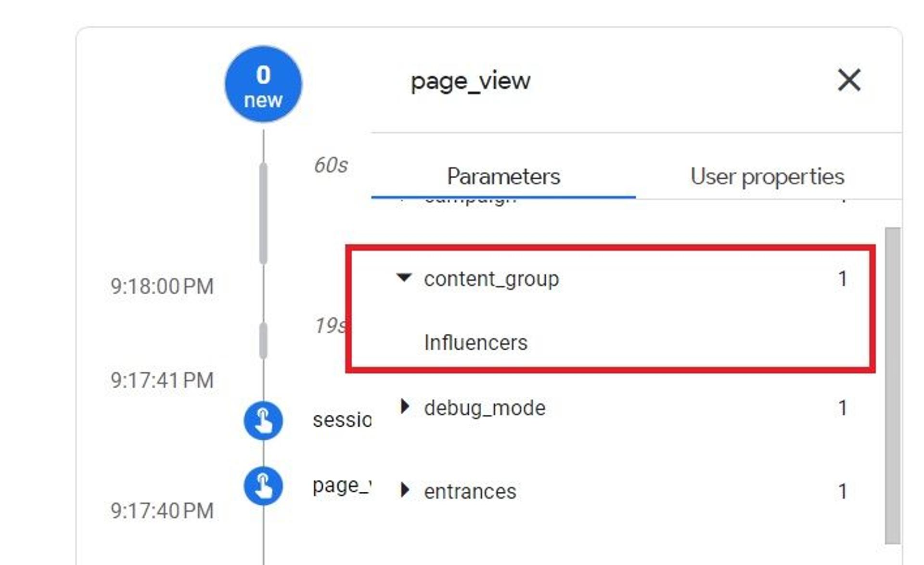Select the Parameters tab

pyautogui.click(x=503, y=176)
